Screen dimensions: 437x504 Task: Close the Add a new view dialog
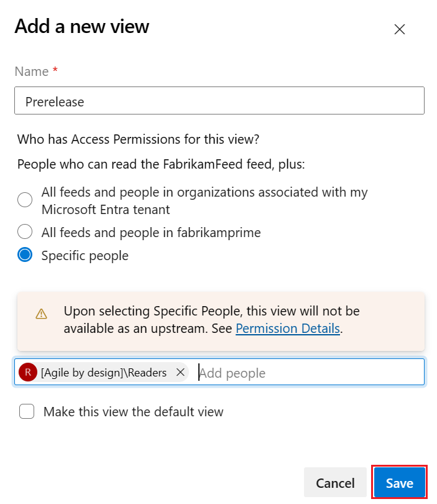click(x=399, y=29)
